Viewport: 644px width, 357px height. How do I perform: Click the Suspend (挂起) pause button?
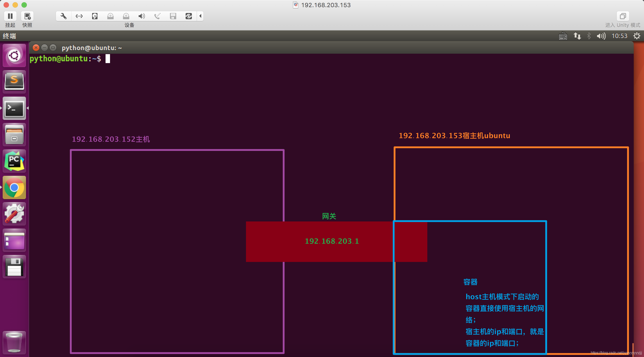(10, 16)
